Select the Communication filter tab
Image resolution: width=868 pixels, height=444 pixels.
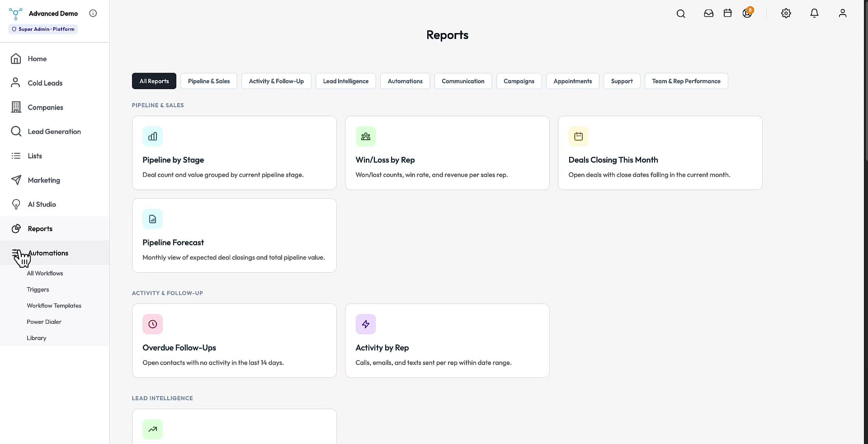point(463,81)
